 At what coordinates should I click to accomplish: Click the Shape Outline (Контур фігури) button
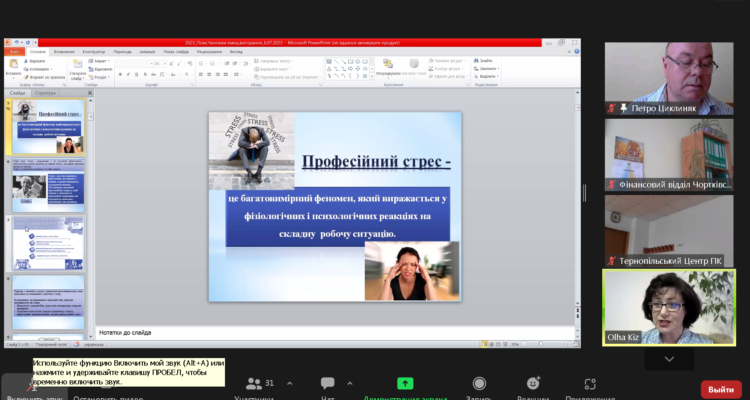click(447, 68)
